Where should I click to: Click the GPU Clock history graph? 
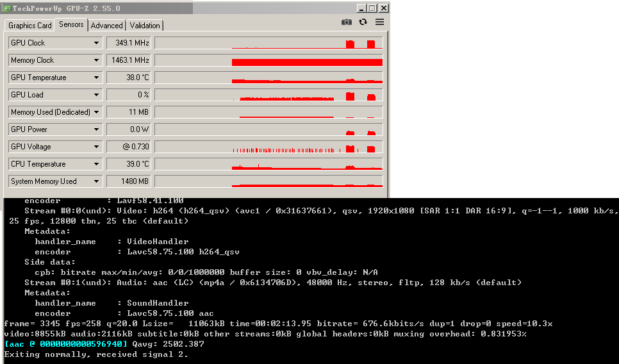tap(268, 43)
